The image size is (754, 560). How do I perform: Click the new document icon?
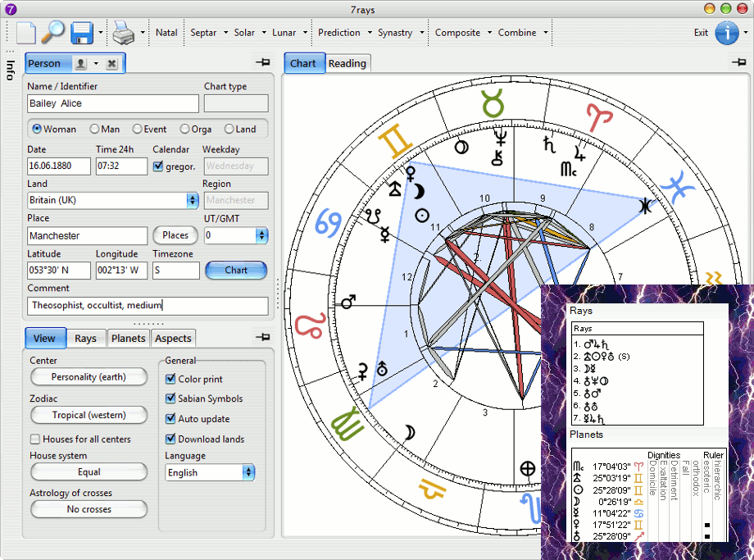[26, 33]
